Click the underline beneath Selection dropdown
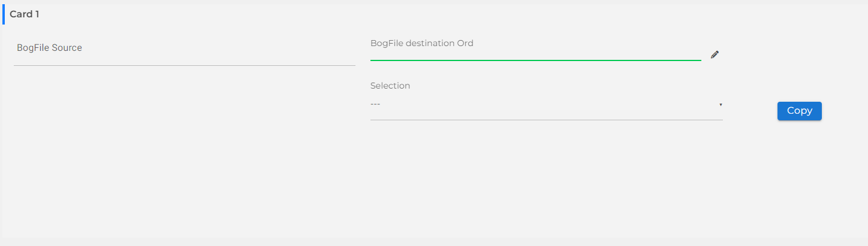Image resolution: width=868 pixels, height=246 pixels. click(545, 120)
